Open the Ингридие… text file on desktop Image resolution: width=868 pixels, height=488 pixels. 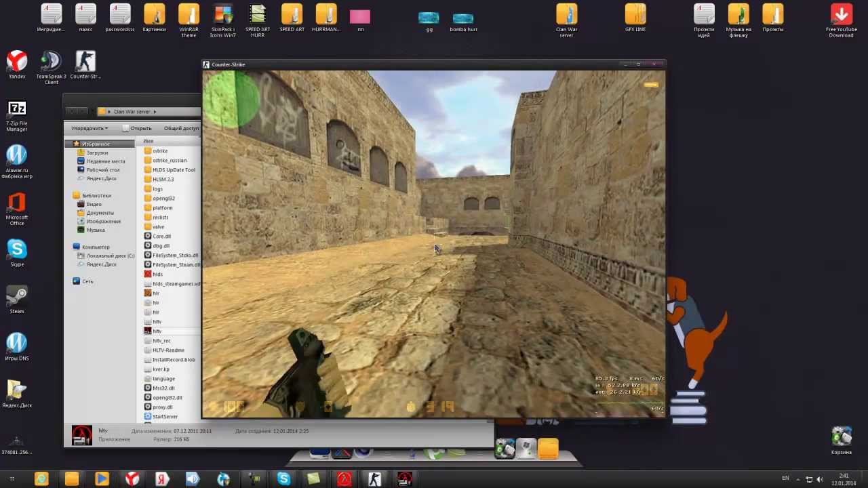click(x=51, y=18)
